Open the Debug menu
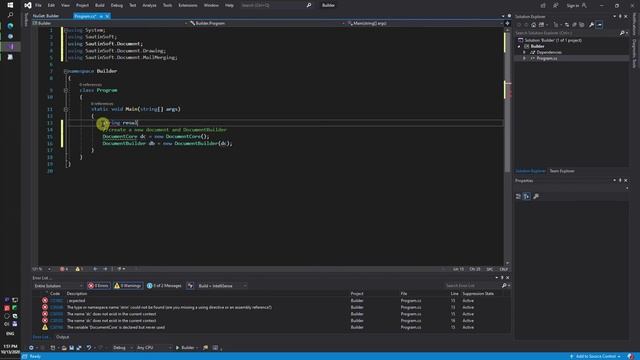Screen dimensions: 640x360 (117, 5)
